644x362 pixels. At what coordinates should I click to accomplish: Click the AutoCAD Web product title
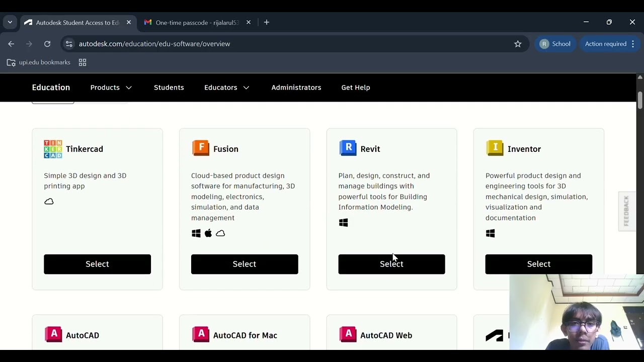(x=386, y=335)
